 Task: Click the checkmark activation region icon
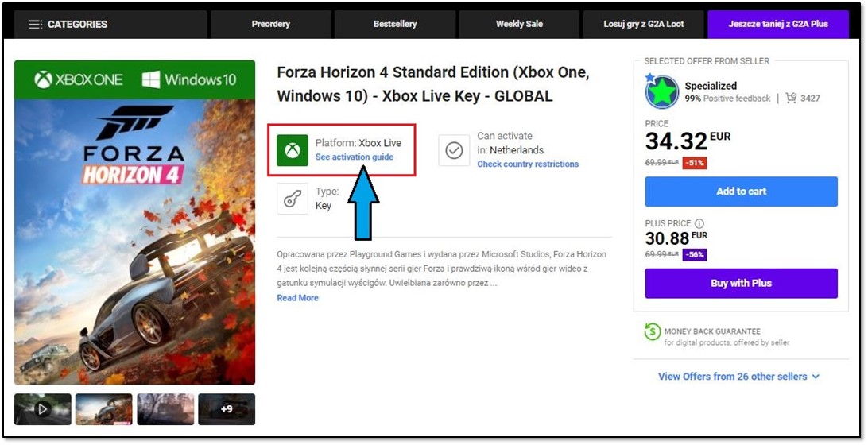pyautogui.click(x=454, y=150)
